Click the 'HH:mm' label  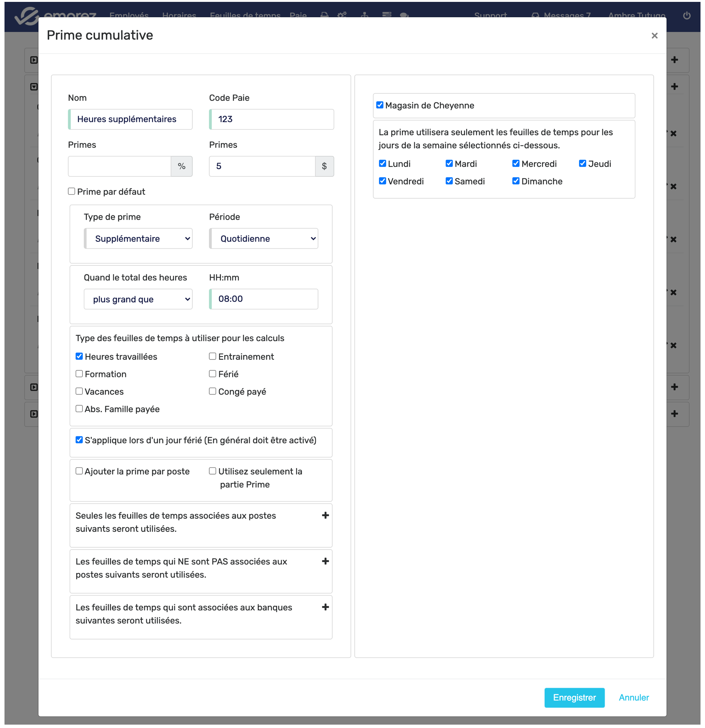[x=224, y=277]
